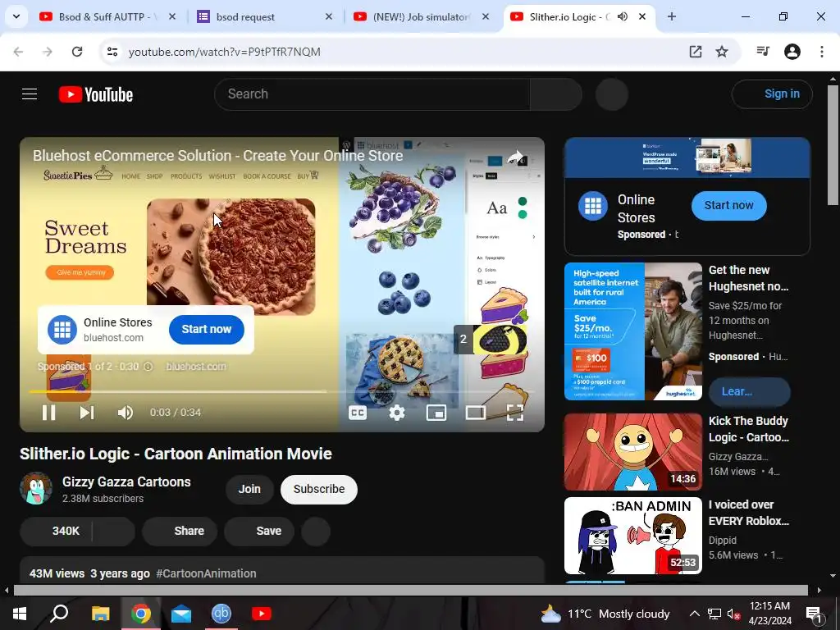
Task: Switch to the Bsod & Suff AUTTP tab
Action: pos(106,16)
